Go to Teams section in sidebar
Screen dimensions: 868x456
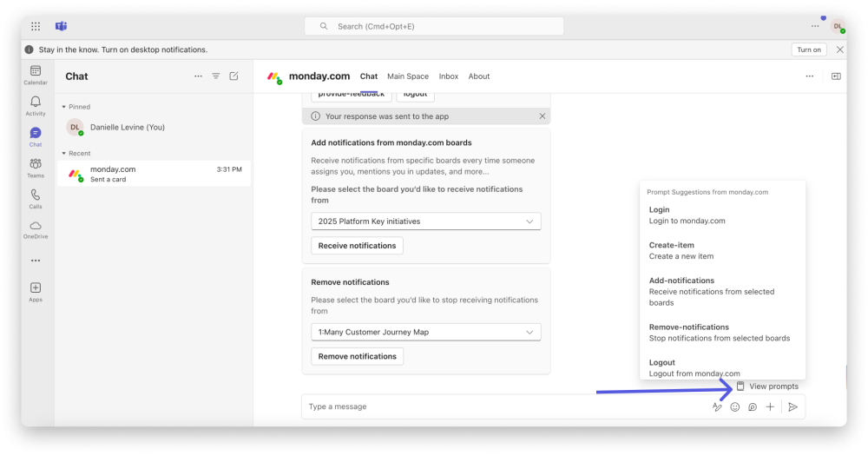point(36,167)
